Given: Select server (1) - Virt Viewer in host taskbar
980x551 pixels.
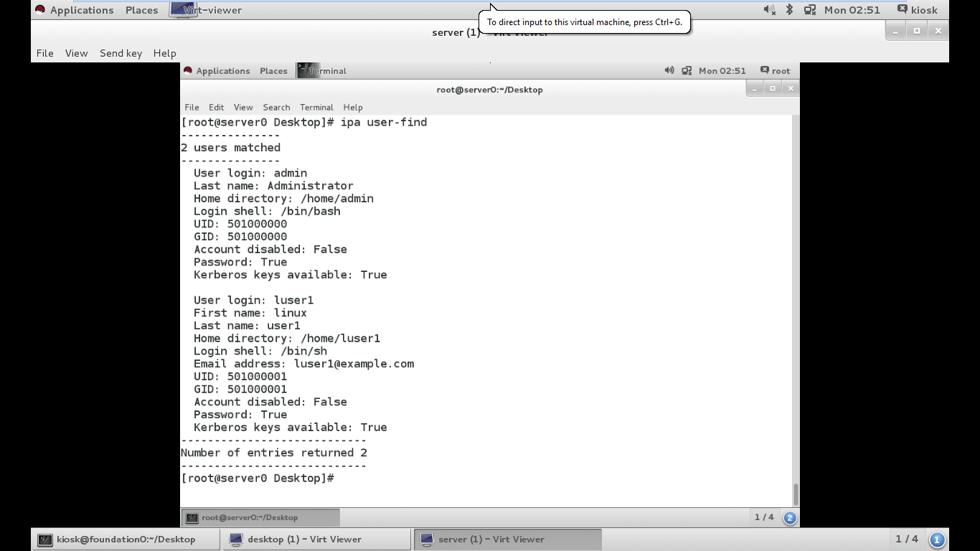Looking at the screenshot, I should pyautogui.click(x=508, y=540).
